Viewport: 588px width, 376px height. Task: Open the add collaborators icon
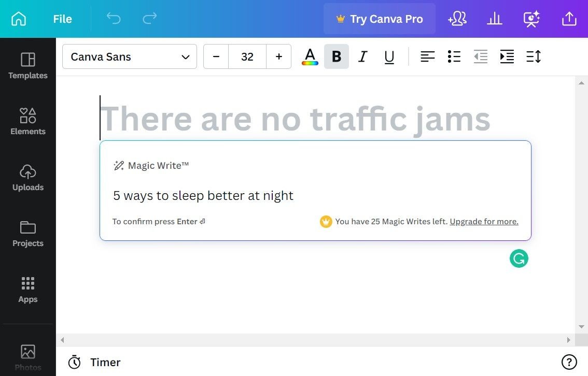[457, 19]
